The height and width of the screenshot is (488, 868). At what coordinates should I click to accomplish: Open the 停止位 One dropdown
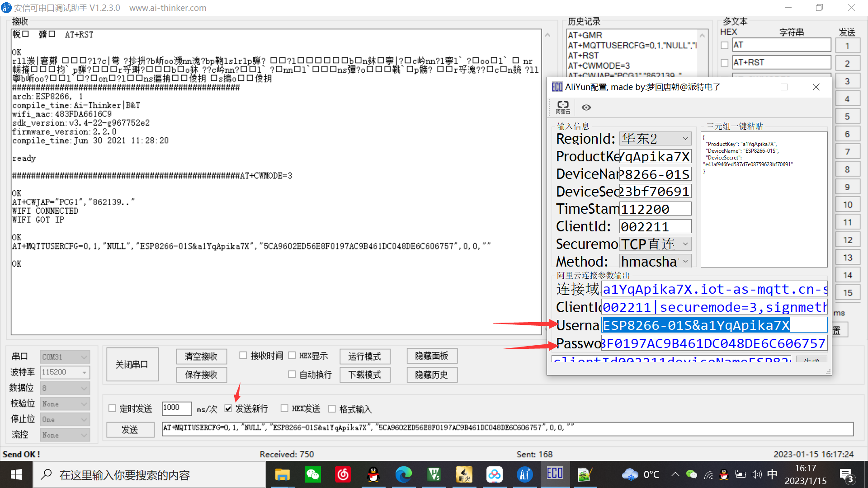coord(65,419)
